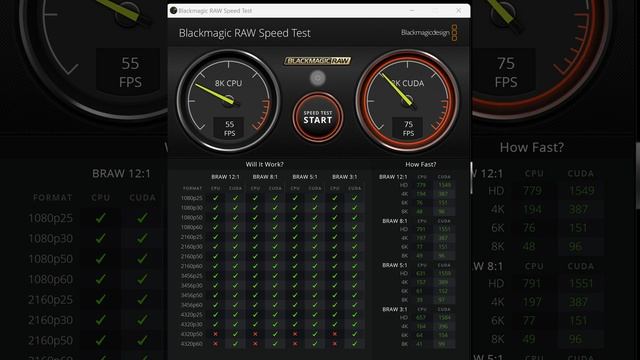640x360 pixels.
Task: Click the FORMAT column header in the dialog
Action: (x=192, y=188)
